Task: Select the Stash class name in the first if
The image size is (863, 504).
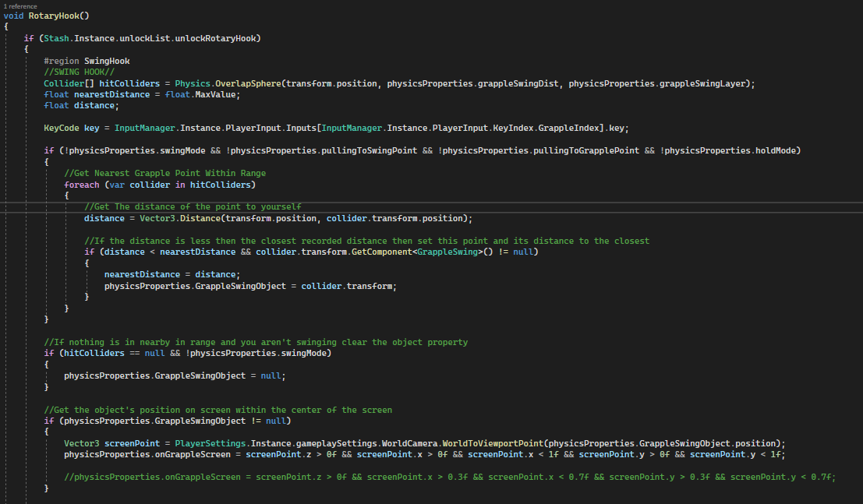Action: [x=57, y=38]
